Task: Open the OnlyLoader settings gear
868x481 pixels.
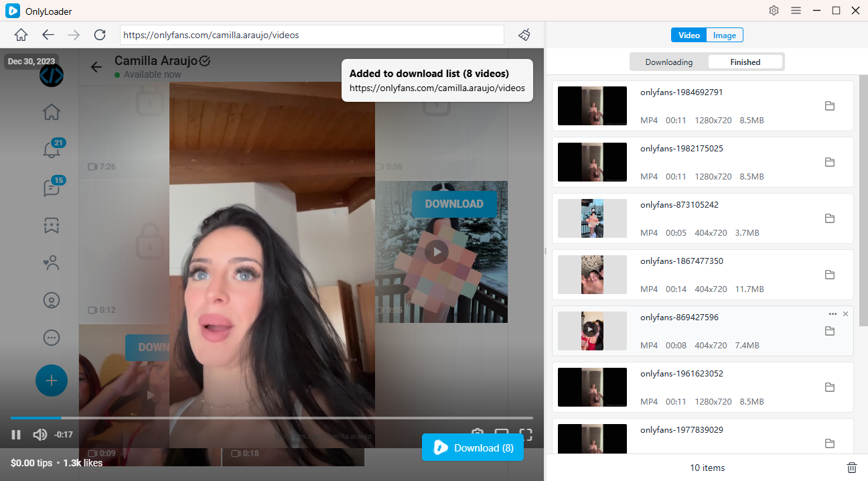Action: (x=774, y=11)
